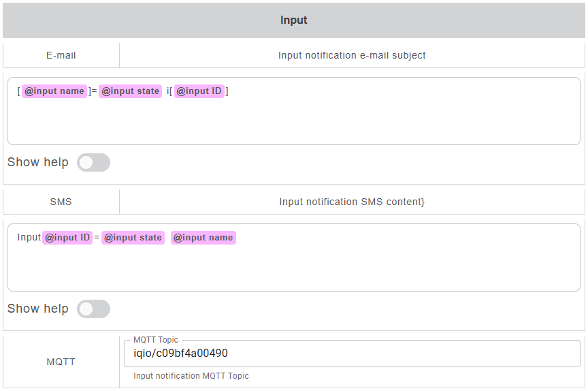Click the @input name tag in SMS content
588x391 pixels.
203,238
